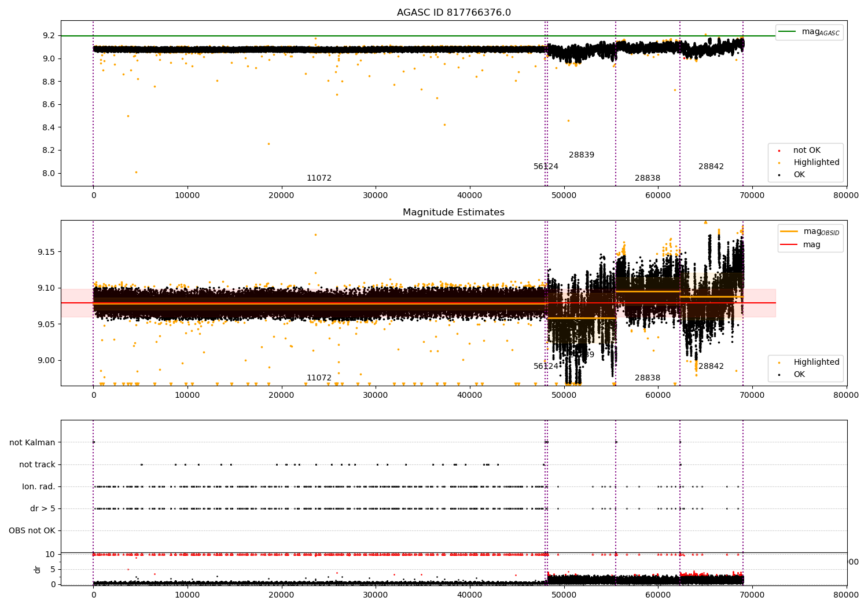Screen dimensions: 868x608
Task: Click the 'dr' y-axis label
Action: (x=38, y=569)
